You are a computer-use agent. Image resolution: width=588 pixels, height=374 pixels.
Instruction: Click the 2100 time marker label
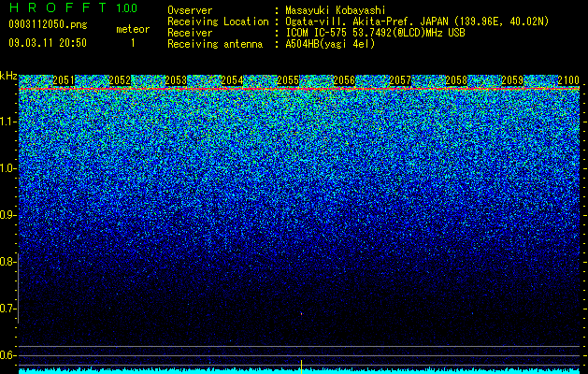click(x=568, y=79)
